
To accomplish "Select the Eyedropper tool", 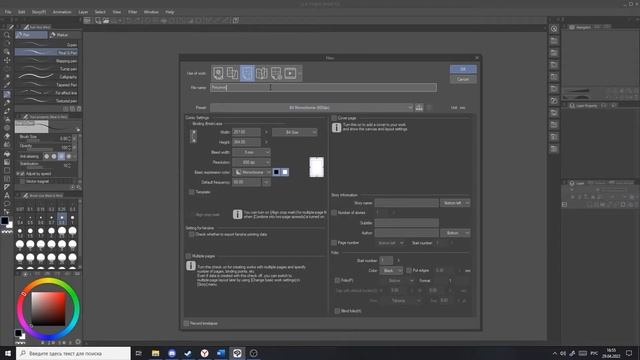I will [7, 85].
